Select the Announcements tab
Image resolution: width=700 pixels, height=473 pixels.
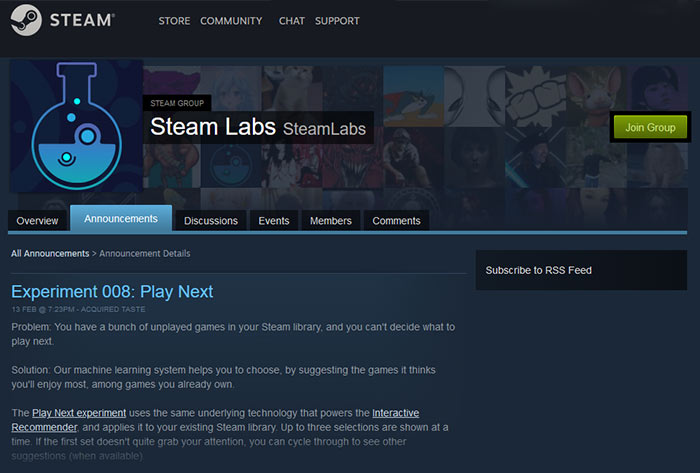click(x=121, y=219)
